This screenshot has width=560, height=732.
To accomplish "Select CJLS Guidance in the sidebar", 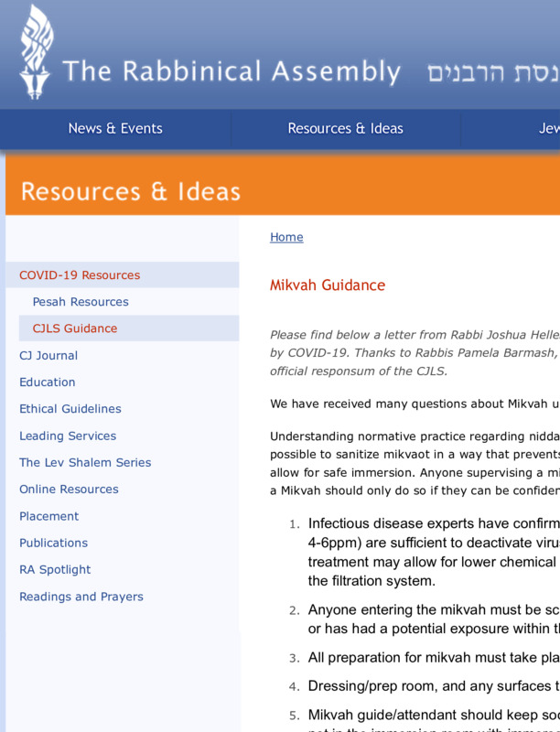I will [x=75, y=328].
